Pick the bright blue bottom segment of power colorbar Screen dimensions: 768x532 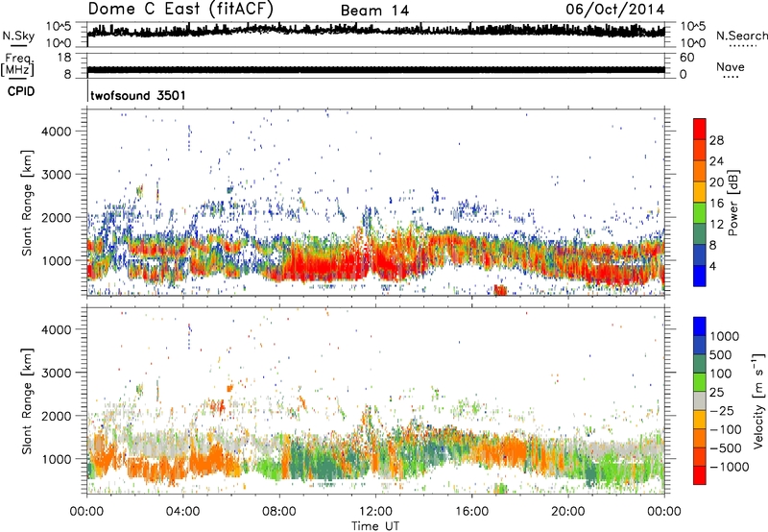pos(700,276)
